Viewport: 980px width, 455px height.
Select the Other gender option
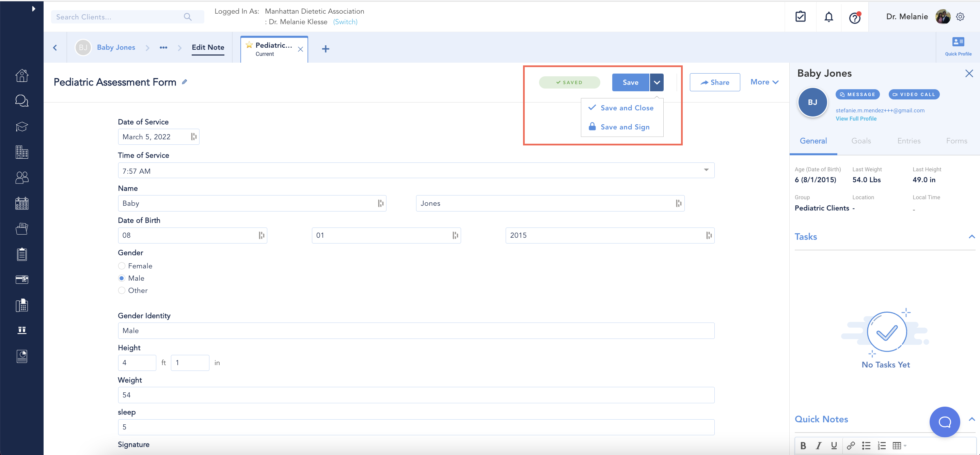coord(122,290)
